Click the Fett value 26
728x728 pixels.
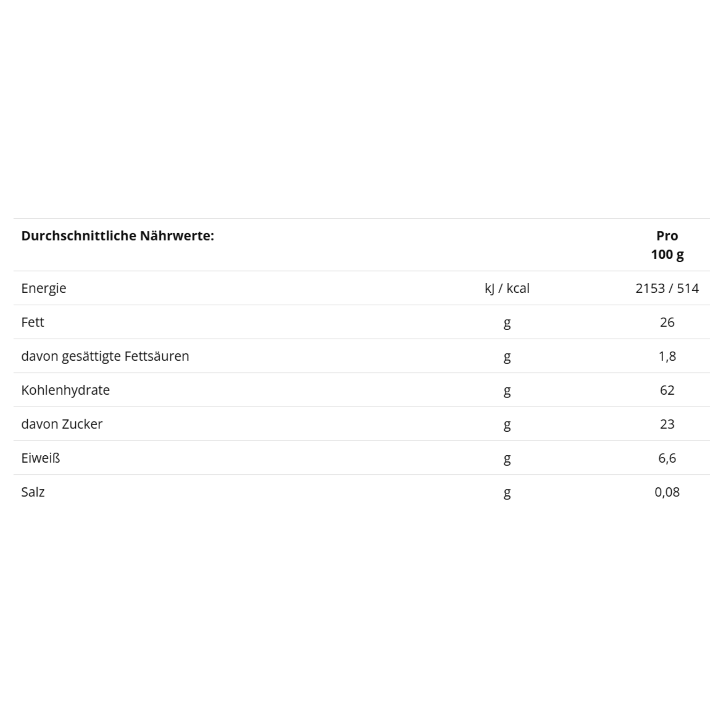pos(667,323)
